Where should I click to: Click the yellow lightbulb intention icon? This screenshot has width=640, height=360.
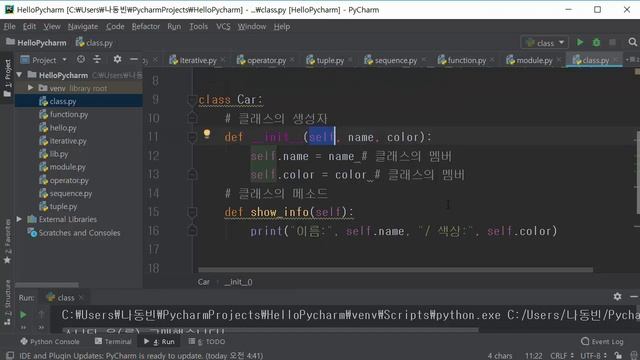point(207,133)
